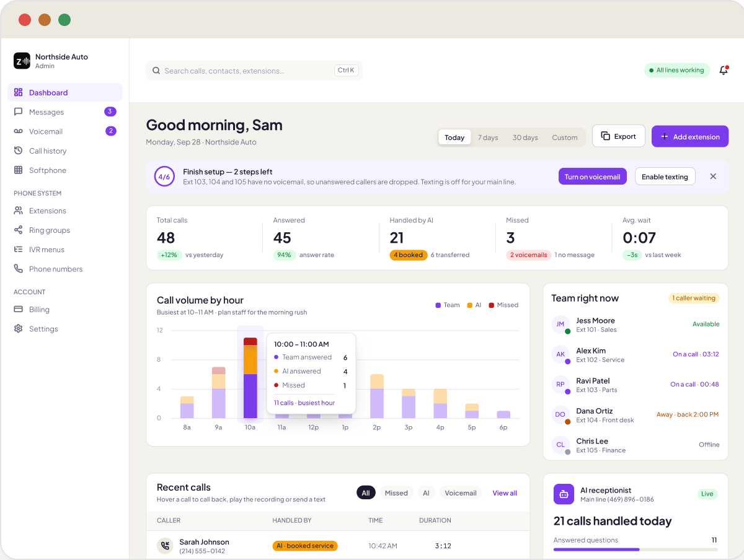Viewport: 744px width, 560px height.
Task: Go to Ring groups page
Action: click(x=65, y=230)
